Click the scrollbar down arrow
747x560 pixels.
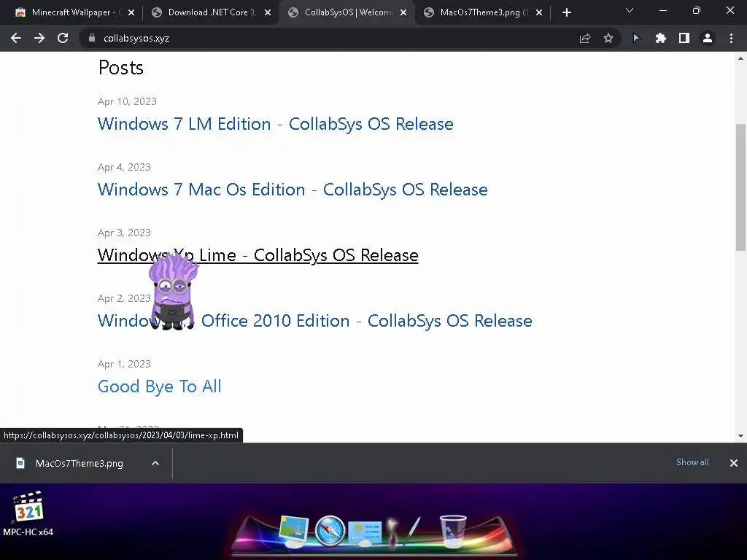(x=740, y=436)
